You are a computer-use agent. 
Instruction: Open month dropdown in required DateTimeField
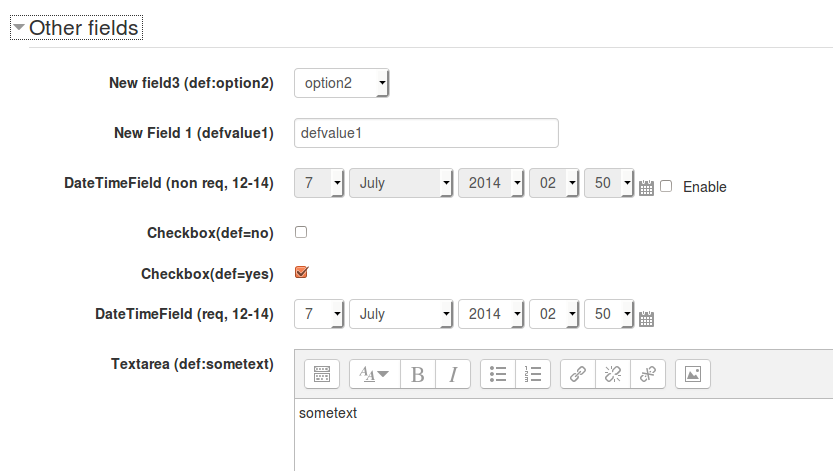[401, 314]
